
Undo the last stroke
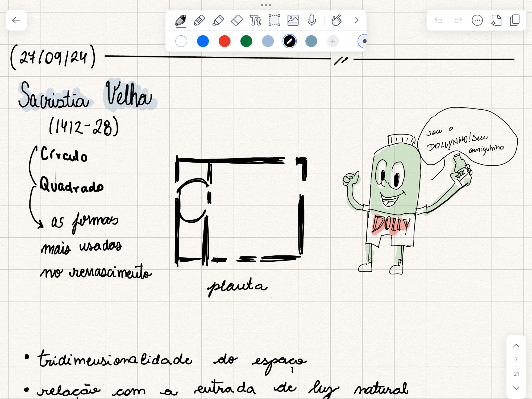pos(438,20)
